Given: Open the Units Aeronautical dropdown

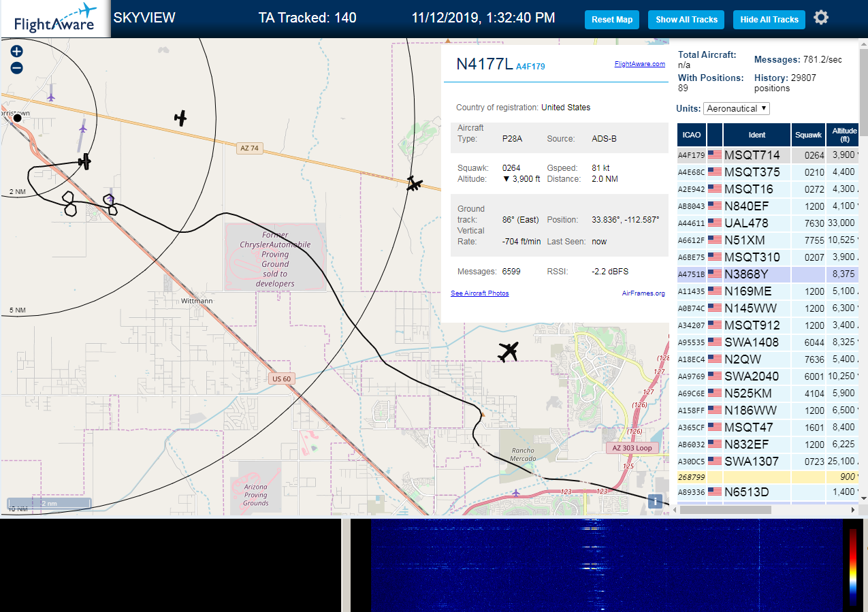Looking at the screenshot, I should (x=737, y=108).
